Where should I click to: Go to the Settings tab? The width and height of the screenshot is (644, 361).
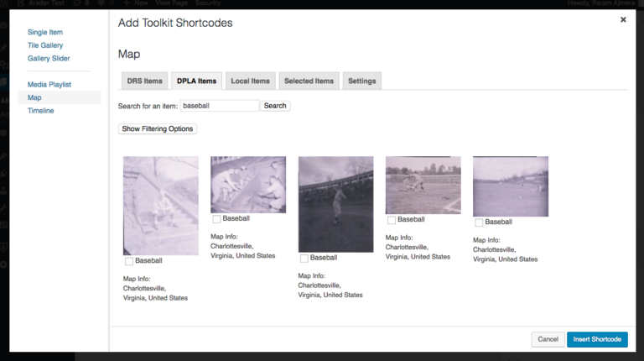(361, 81)
